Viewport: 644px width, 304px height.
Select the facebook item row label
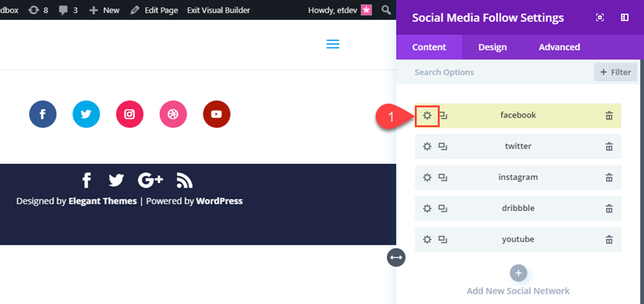tap(518, 115)
